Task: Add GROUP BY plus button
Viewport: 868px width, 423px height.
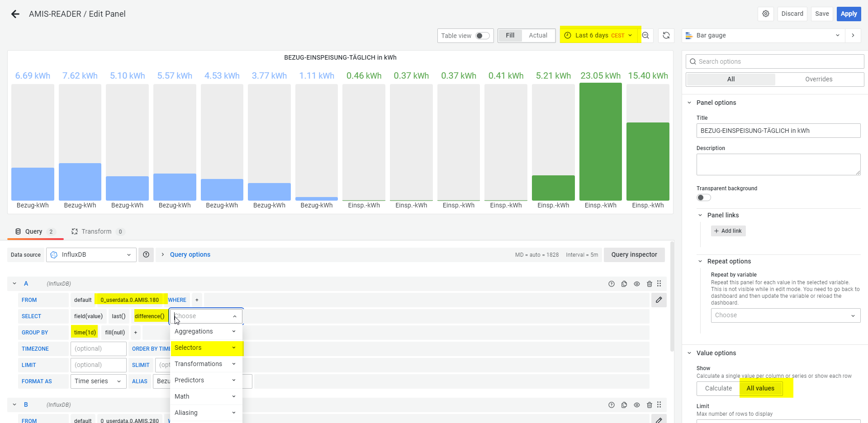Action: coord(135,333)
